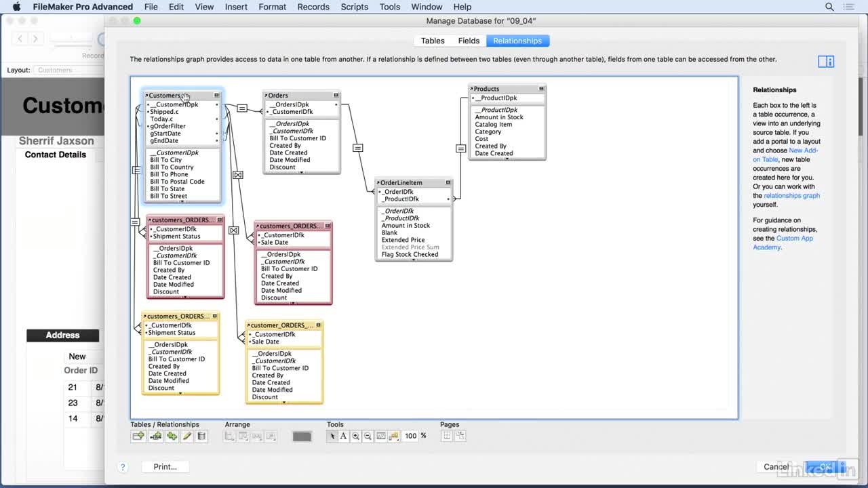Show page breaks on the graph
The height and width of the screenshot is (488, 868).
[447, 436]
